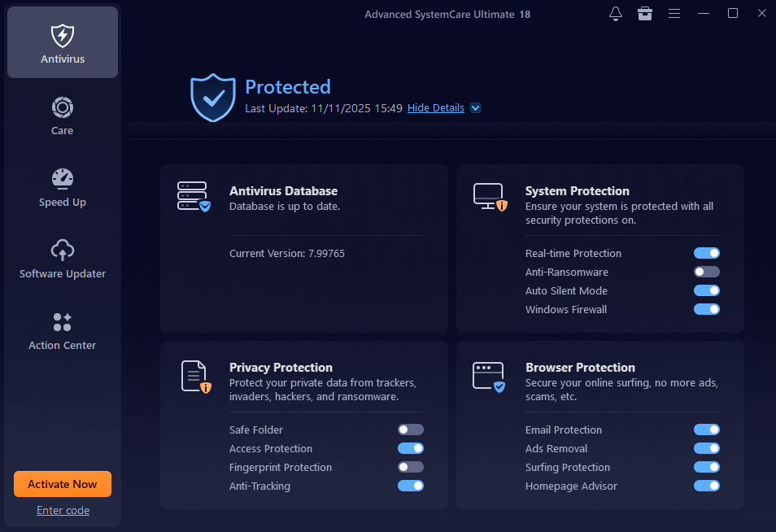The image size is (776, 532).
Task: Switch to the Care tab
Action: [63, 116]
